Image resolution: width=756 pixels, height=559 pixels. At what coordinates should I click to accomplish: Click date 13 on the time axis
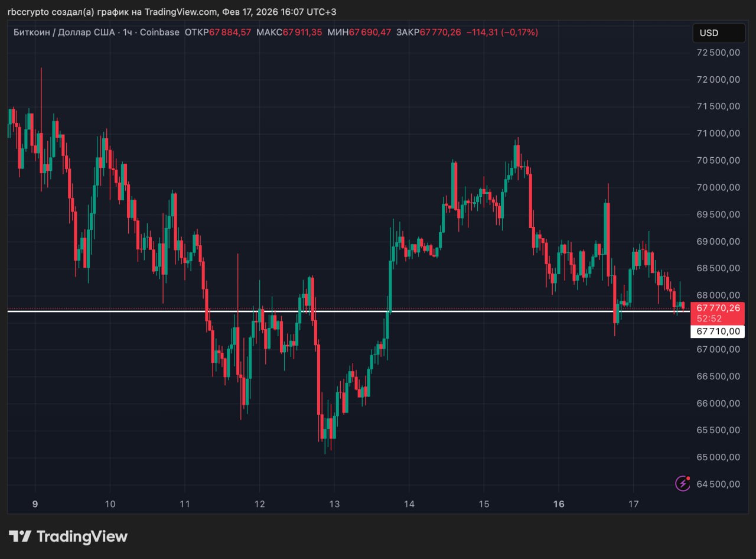click(x=334, y=504)
